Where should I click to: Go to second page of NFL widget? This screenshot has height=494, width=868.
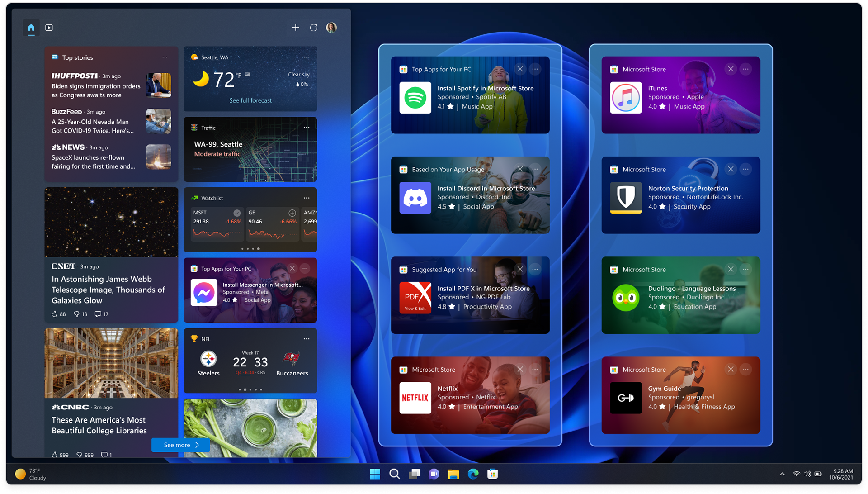coord(245,389)
